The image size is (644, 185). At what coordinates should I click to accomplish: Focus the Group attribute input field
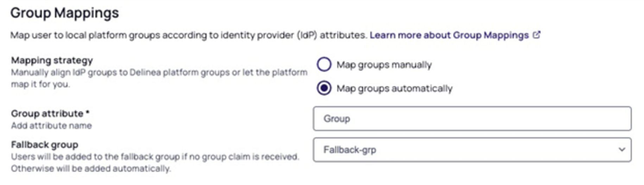[x=472, y=119]
